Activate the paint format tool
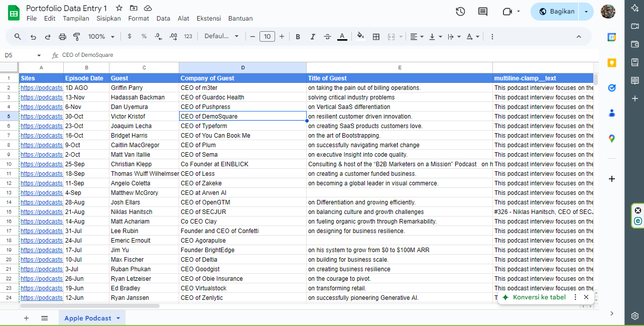Screen dimensions: 644x326 click(77, 37)
